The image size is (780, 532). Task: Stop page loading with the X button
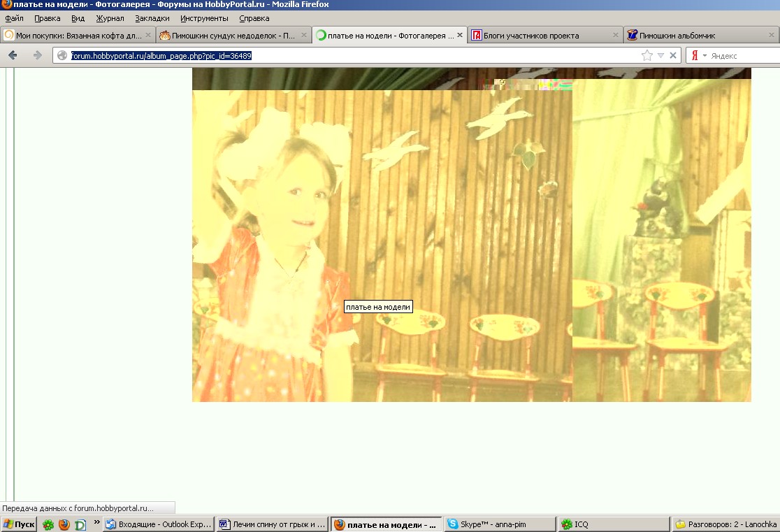673,55
